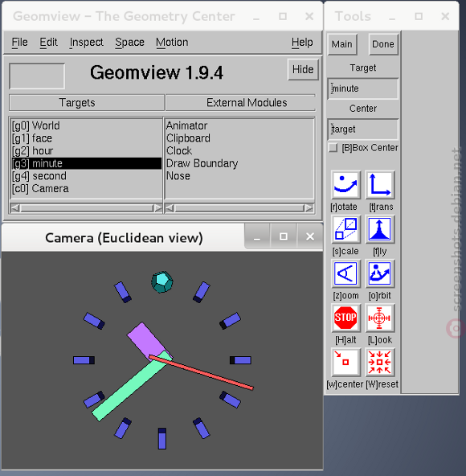Image resolution: width=466 pixels, height=476 pixels.
Task: Open the Motion menu
Action: point(172,42)
